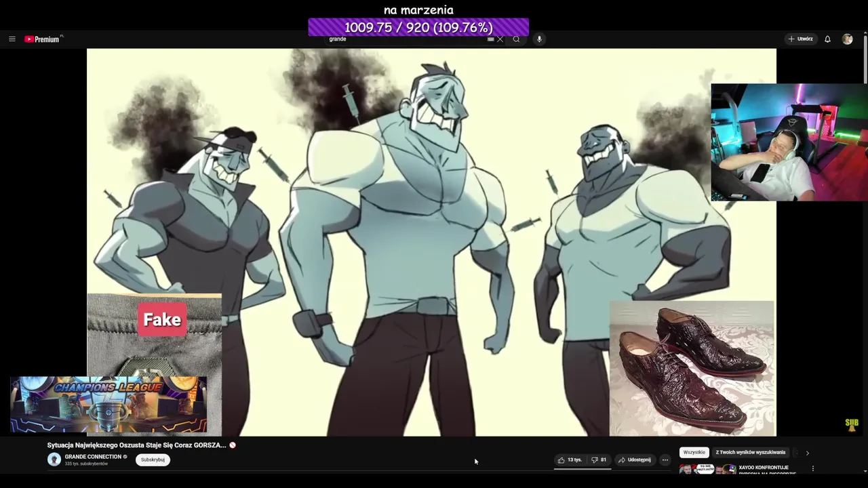Image resolution: width=868 pixels, height=488 pixels.
Task: Like the video (13 tys.)
Action: (x=570, y=460)
